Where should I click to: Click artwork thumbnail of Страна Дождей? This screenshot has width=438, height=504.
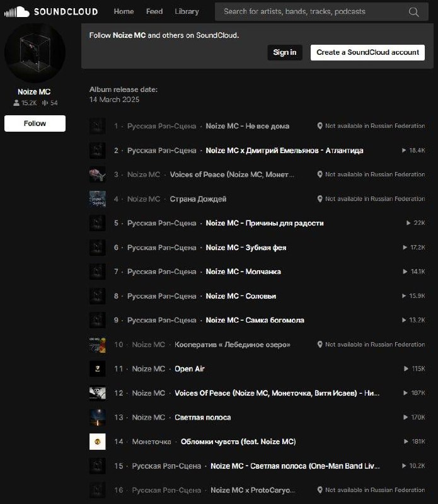(x=98, y=199)
